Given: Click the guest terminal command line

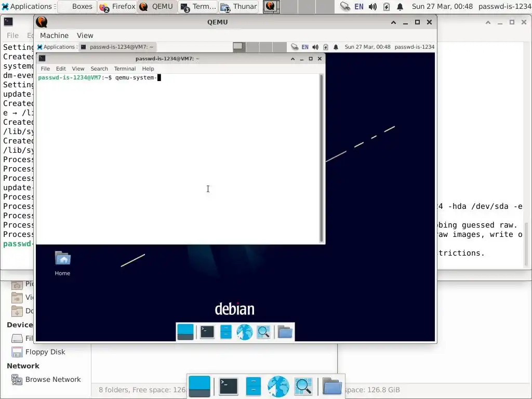Looking at the screenshot, I should click(x=178, y=78).
